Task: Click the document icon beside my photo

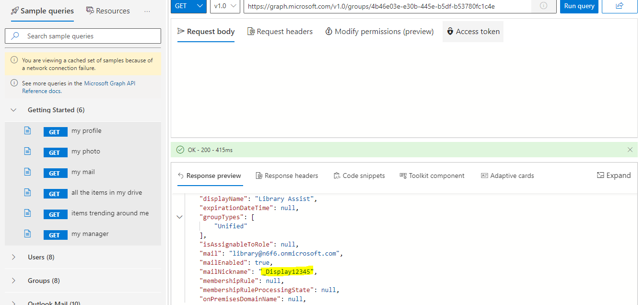Action: coord(28,151)
